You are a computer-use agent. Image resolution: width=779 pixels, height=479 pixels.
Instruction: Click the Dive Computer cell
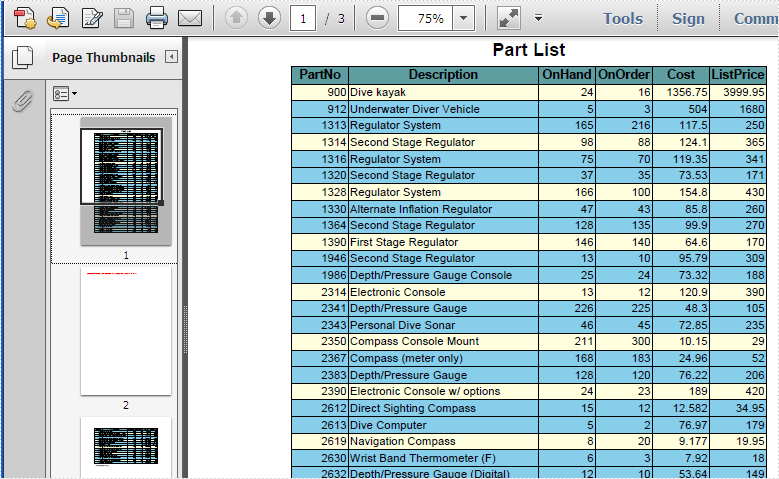[x=443, y=425]
